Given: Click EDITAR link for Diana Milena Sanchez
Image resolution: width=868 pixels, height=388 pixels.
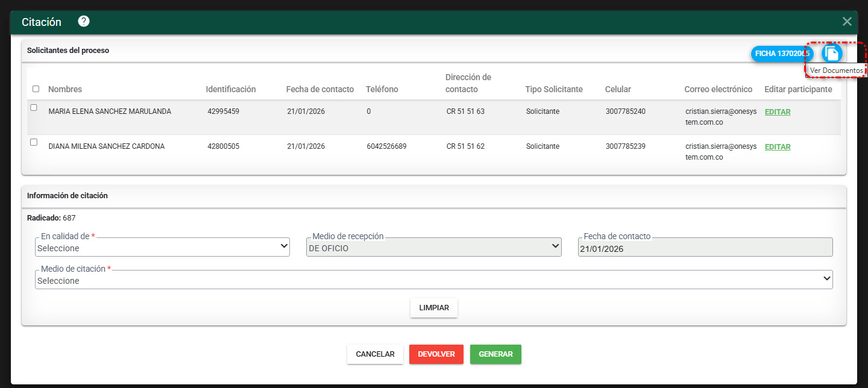Looking at the screenshot, I should [778, 147].
